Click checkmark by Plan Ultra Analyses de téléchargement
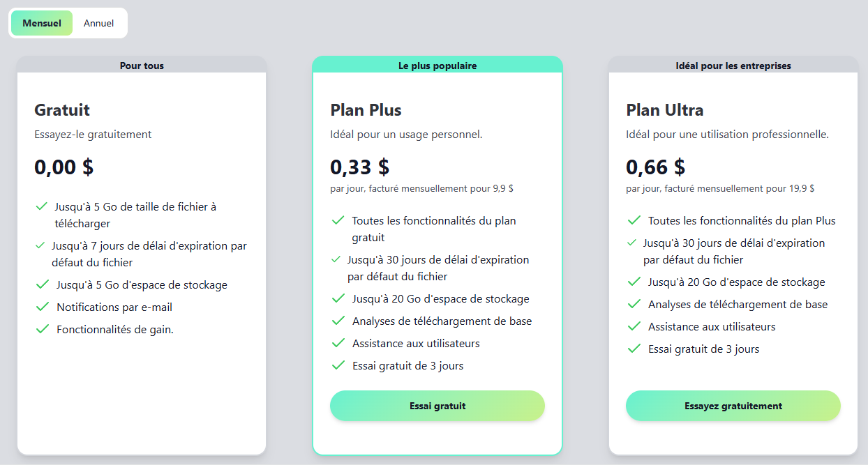This screenshot has height=465, width=868. [634, 304]
